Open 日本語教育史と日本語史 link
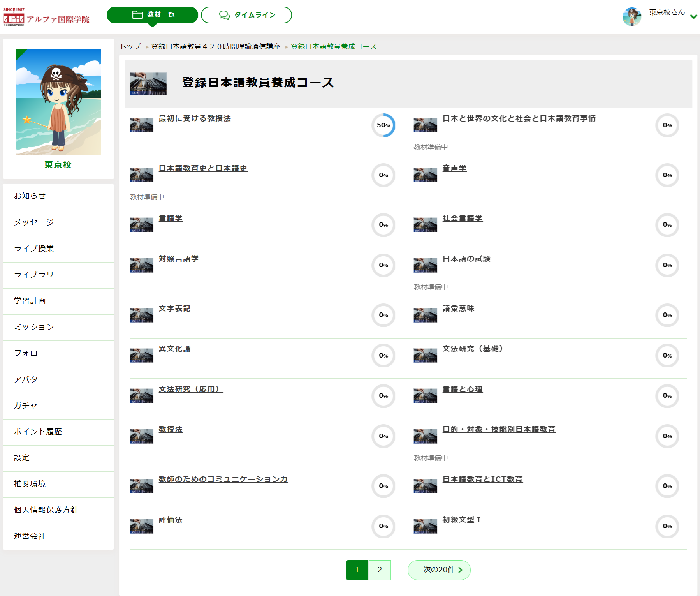 click(x=203, y=168)
